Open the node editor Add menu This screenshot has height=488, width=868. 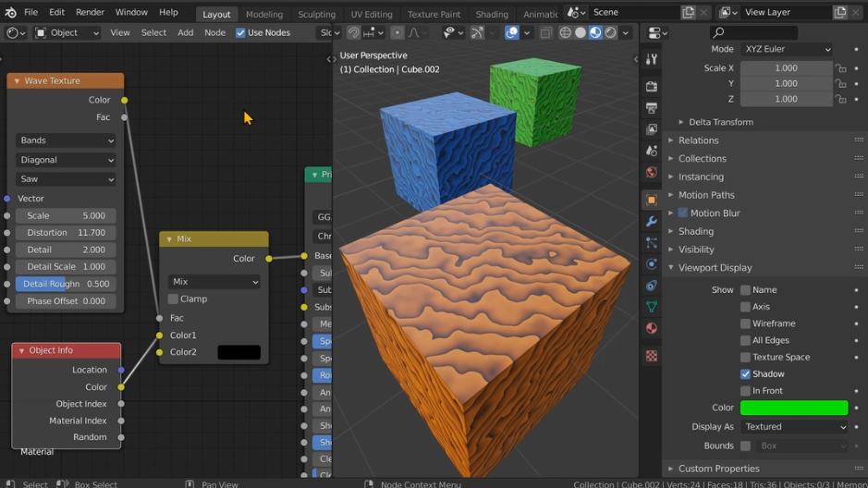click(x=186, y=32)
